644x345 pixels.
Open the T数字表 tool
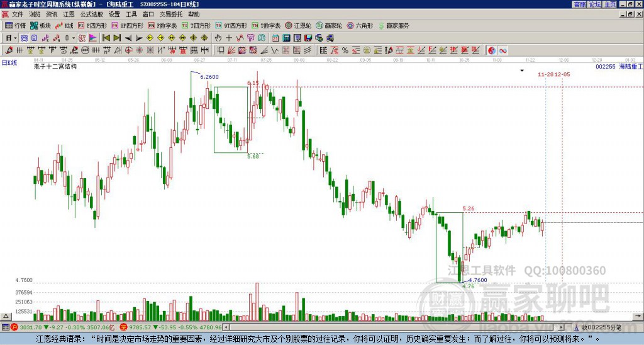click(x=266, y=25)
